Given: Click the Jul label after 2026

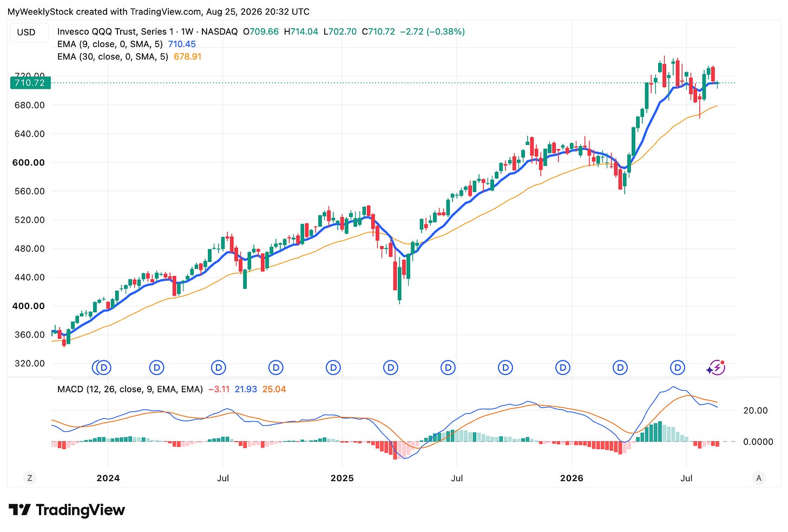Looking at the screenshot, I should 686,478.
